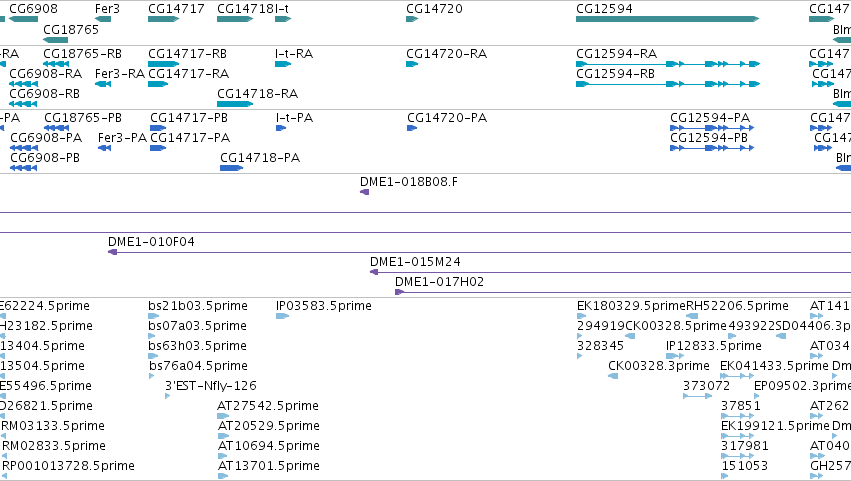Click the CG12594-RB transcript label

[x=615, y=73]
